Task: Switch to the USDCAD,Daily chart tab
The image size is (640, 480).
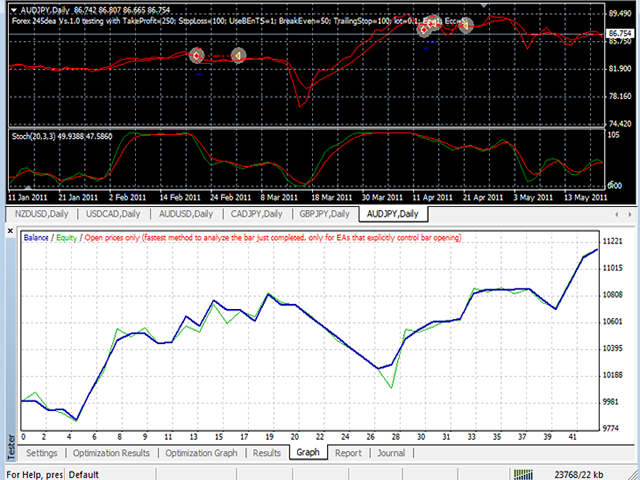Action: (x=113, y=214)
